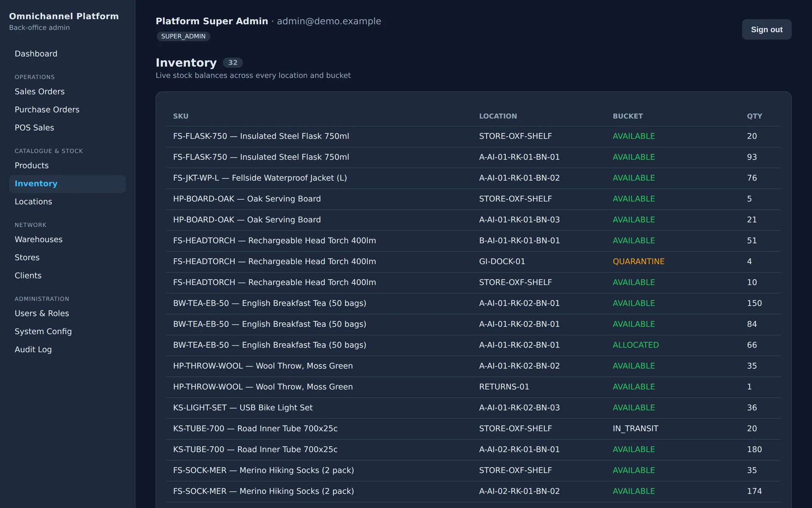Viewport: 812px width, 508px height.
Task: Select the FS-JKT-WP-L Fellside Waterproof Jacket row
Action: pos(473,178)
